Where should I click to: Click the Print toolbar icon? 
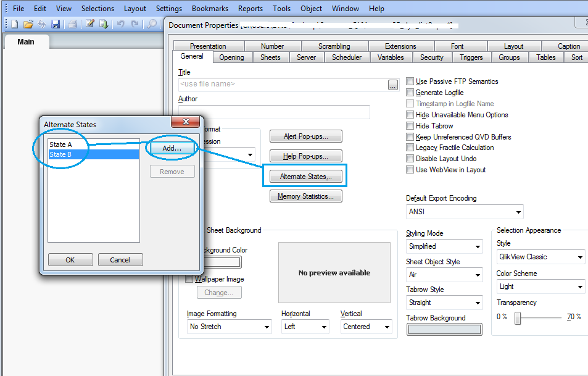(x=72, y=24)
